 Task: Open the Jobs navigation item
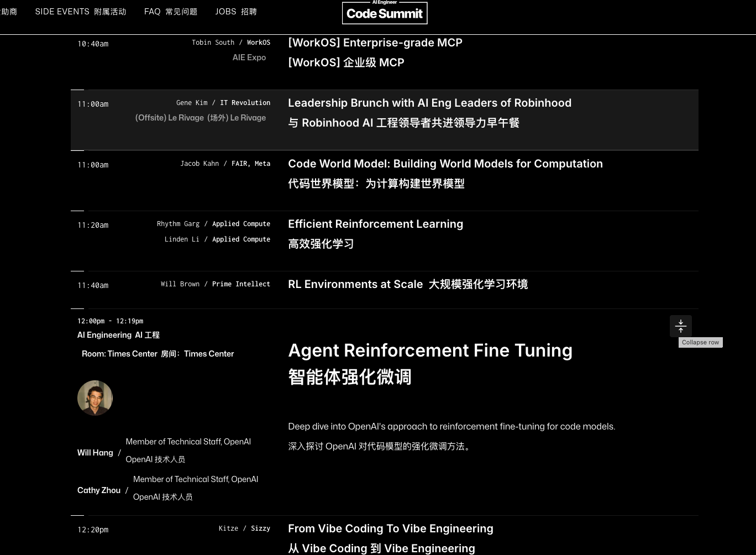click(x=236, y=12)
